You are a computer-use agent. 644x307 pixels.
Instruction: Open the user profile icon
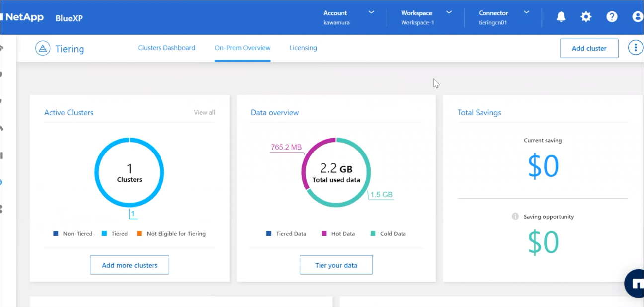coord(637,17)
